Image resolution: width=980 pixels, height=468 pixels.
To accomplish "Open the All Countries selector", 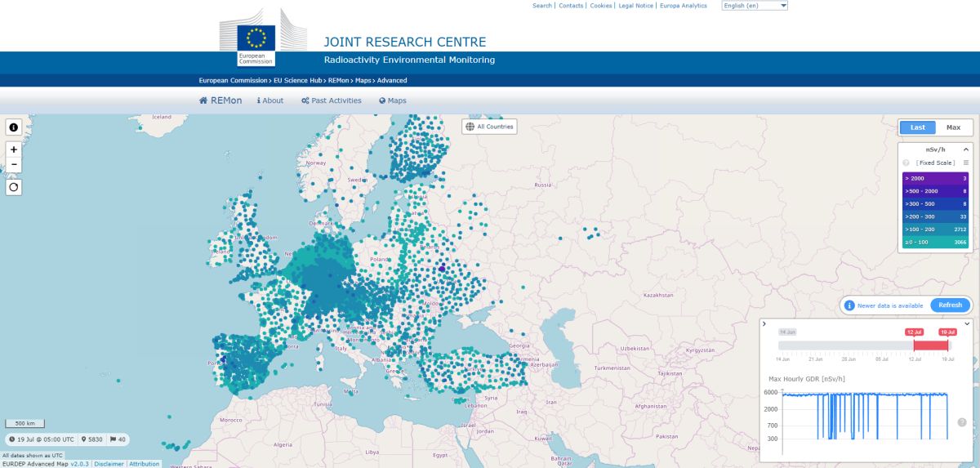I will [489, 127].
